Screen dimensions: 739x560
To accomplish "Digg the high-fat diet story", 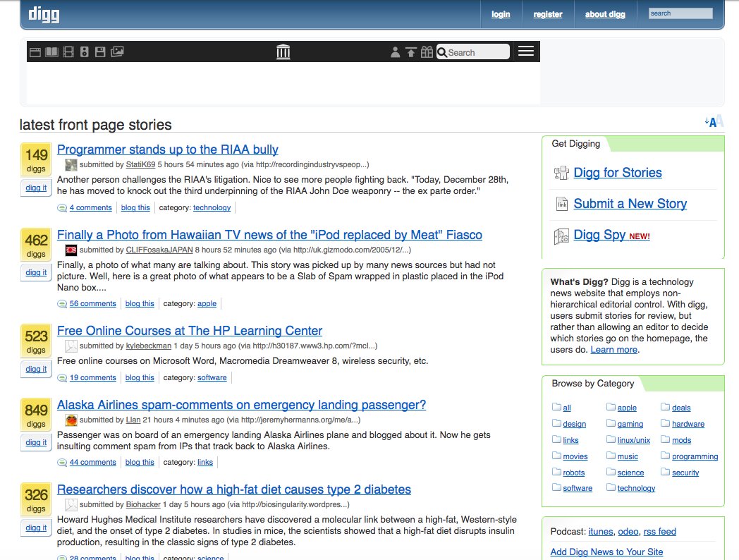I will pyautogui.click(x=36, y=528).
